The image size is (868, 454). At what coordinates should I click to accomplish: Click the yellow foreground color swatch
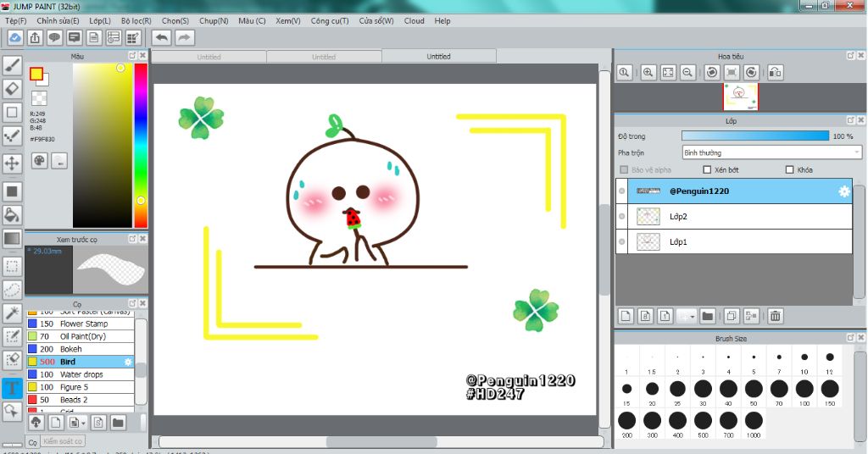pyautogui.click(x=36, y=74)
